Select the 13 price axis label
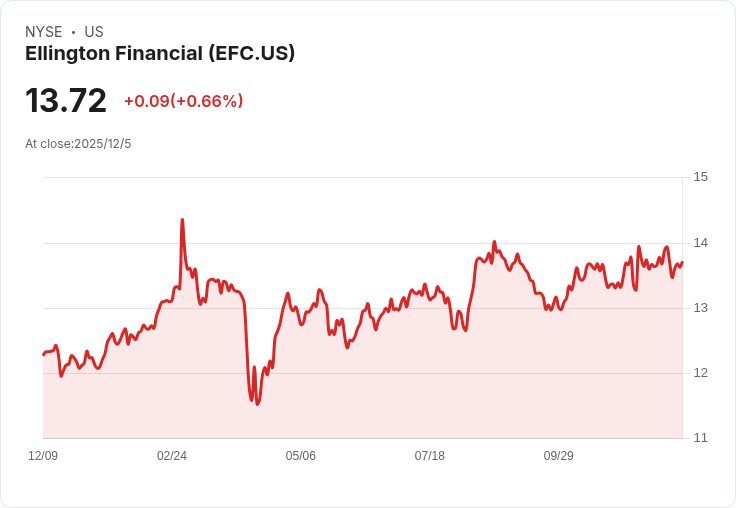Screen dimensions: 736x508 coord(700,308)
